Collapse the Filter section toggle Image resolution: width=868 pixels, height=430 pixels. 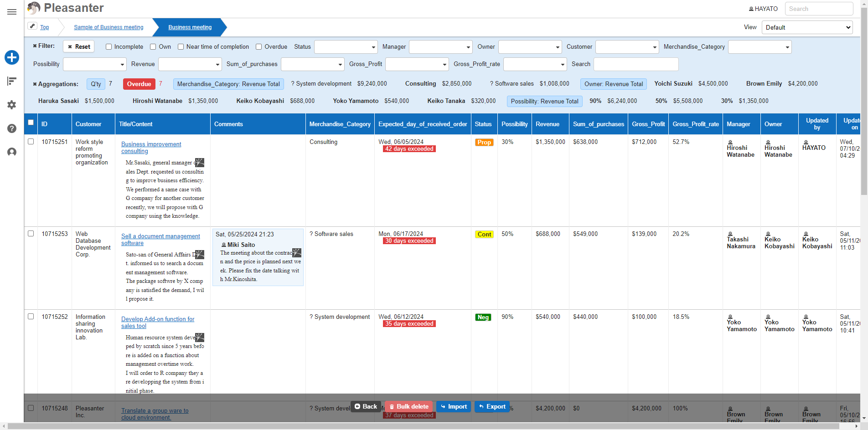click(35, 46)
